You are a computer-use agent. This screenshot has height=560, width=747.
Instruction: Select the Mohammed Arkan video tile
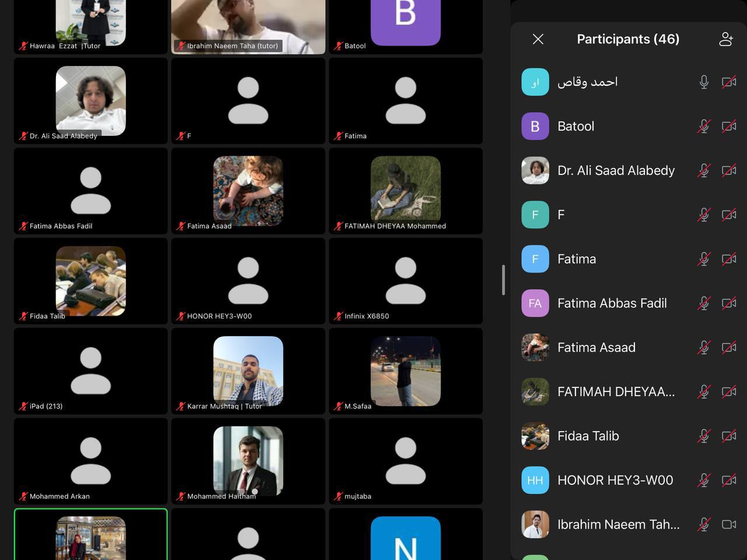click(x=90, y=461)
